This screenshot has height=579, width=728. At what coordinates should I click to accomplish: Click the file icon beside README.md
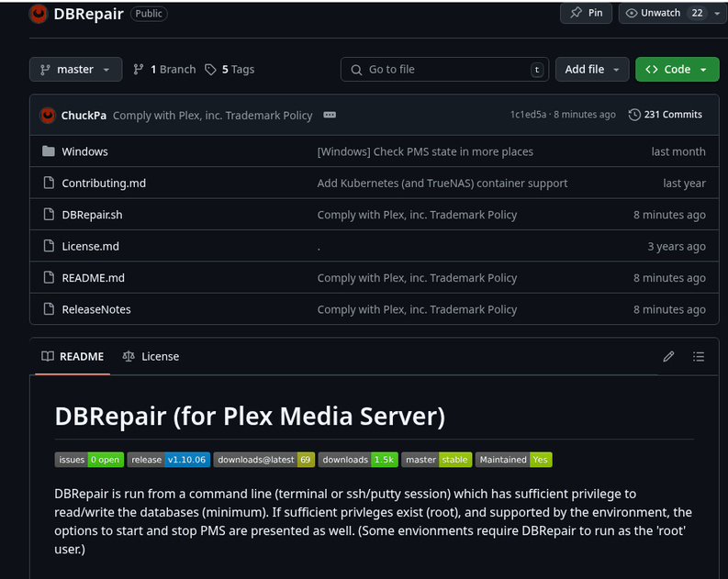[49, 277]
